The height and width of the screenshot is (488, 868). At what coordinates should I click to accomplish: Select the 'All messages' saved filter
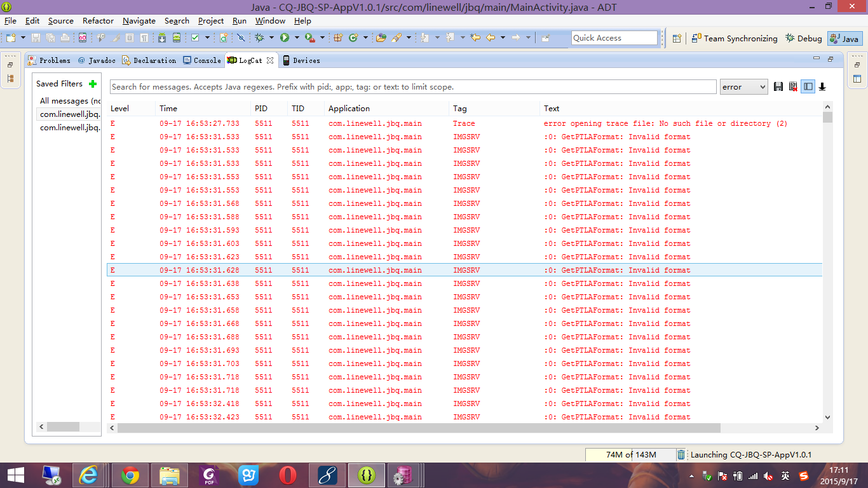pyautogui.click(x=69, y=101)
